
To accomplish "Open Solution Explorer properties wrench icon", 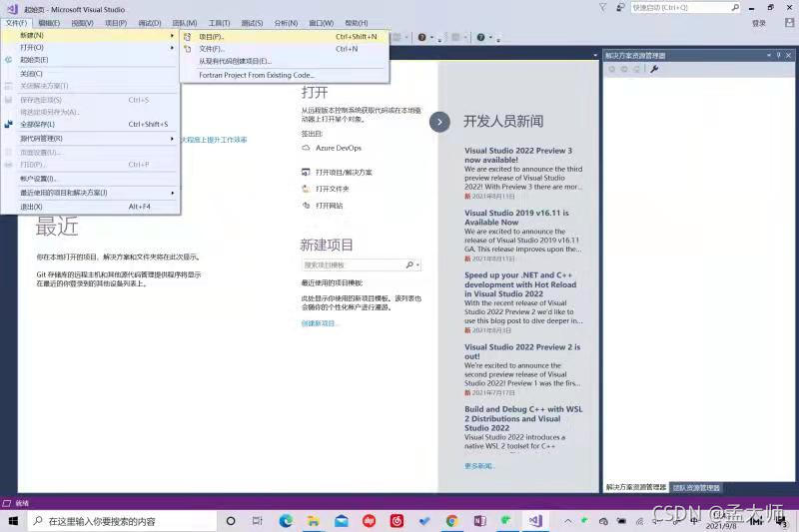I will coord(654,69).
